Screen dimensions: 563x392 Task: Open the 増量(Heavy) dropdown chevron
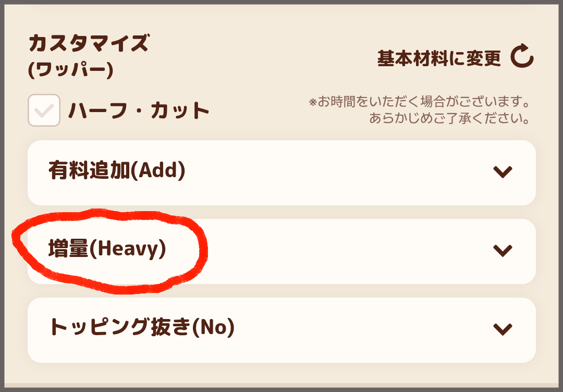pyautogui.click(x=503, y=251)
